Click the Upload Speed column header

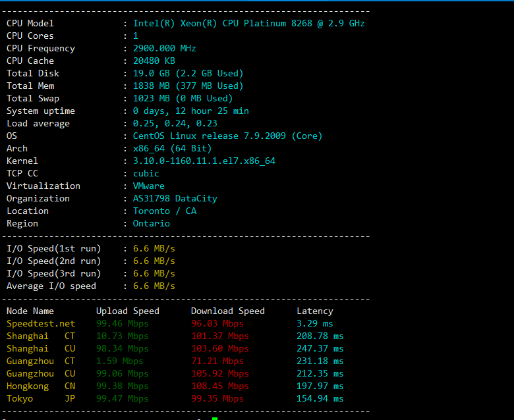point(127,311)
